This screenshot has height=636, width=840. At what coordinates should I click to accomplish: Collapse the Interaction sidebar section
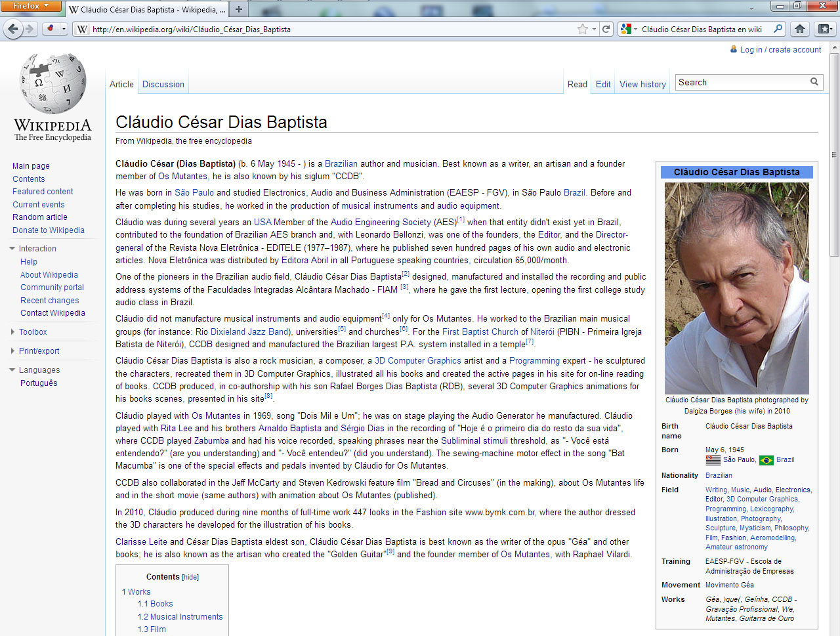pyautogui.click(x=12, y=249)
